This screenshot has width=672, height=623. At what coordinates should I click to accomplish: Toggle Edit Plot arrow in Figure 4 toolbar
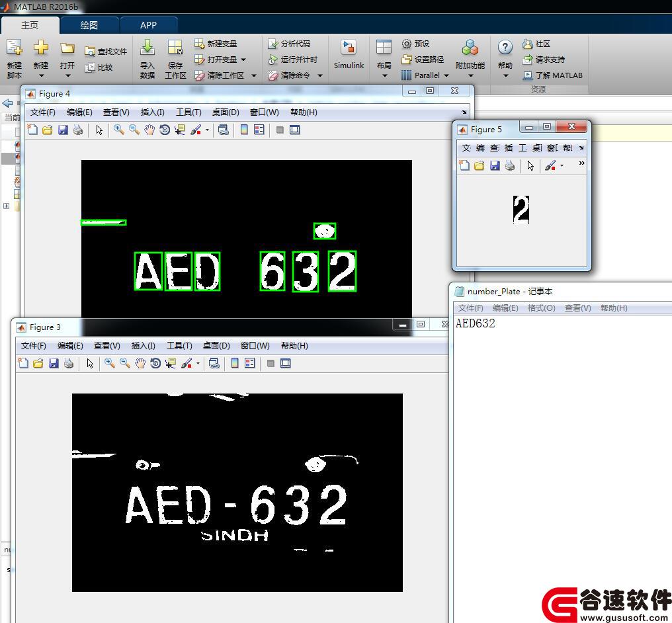99,130
